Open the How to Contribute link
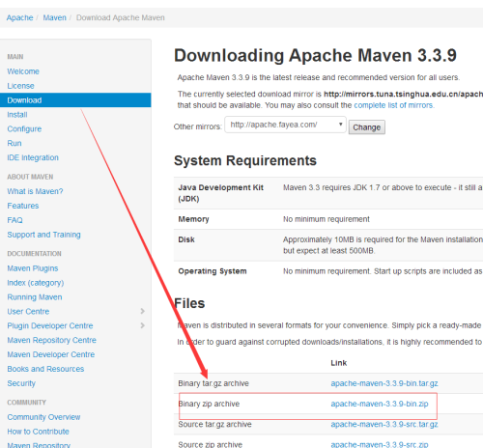 [38, 432]
